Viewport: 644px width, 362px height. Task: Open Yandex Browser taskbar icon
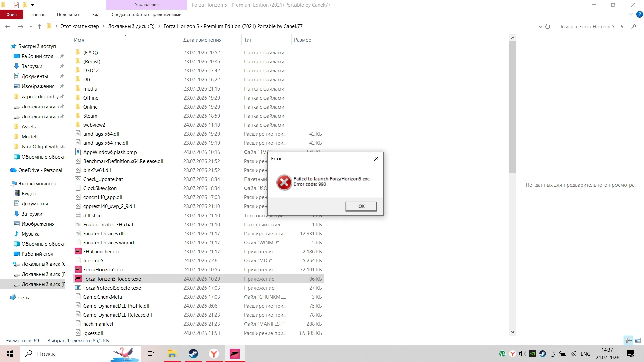point(214,354)
